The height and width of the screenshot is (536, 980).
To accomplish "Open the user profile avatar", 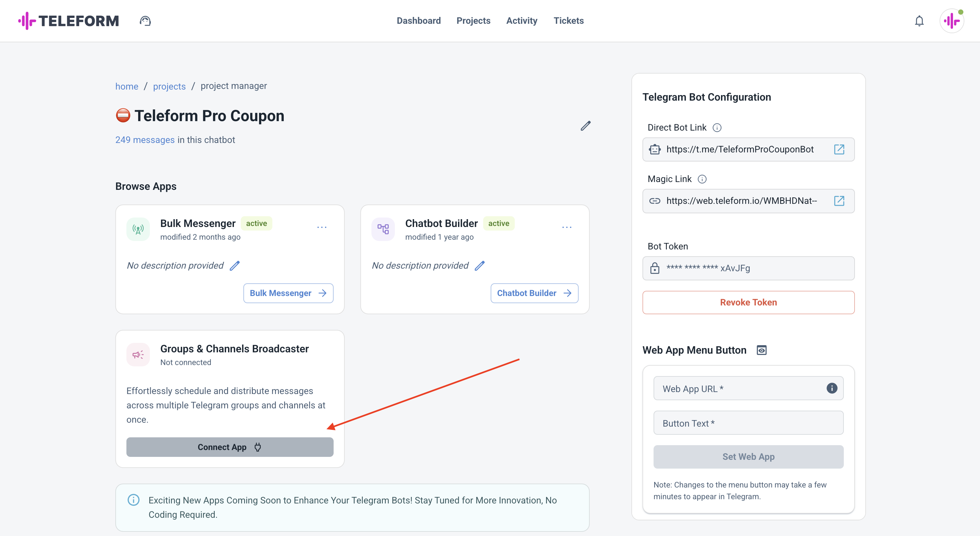I will tap(952, 21).
